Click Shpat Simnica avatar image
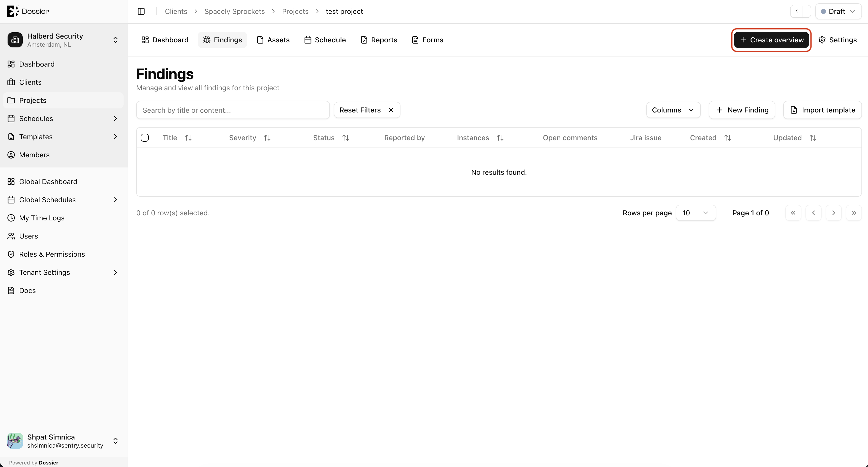868x467 pixels. 15,441
